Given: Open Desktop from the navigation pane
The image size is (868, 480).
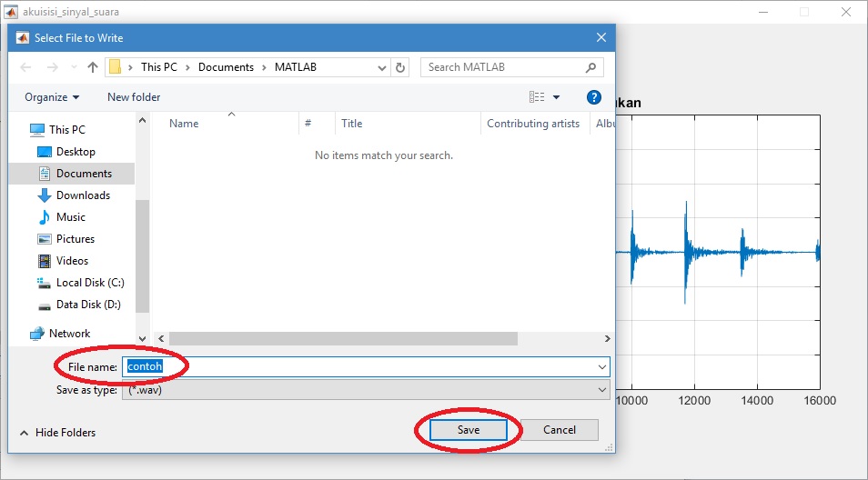Looking at the screenshot, I should [75, 152].
